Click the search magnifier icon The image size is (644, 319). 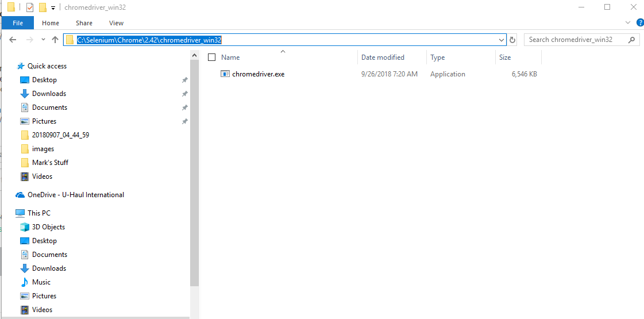(x=632, y=40)
